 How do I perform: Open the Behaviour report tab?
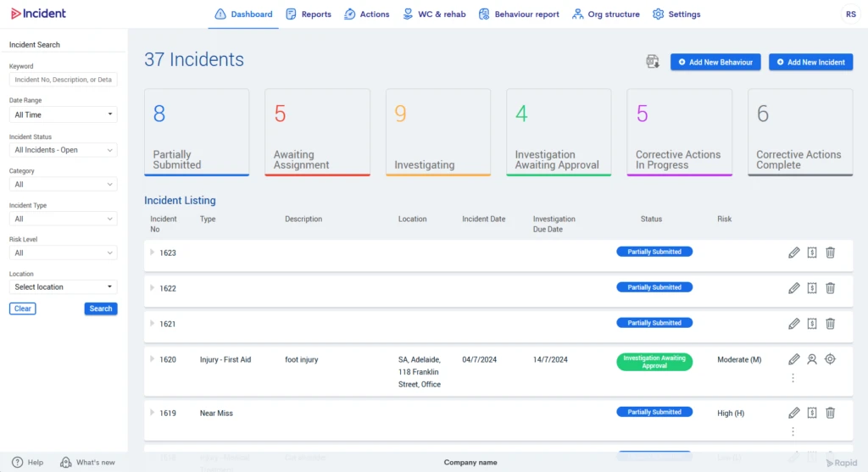click(x=519, y=14)
